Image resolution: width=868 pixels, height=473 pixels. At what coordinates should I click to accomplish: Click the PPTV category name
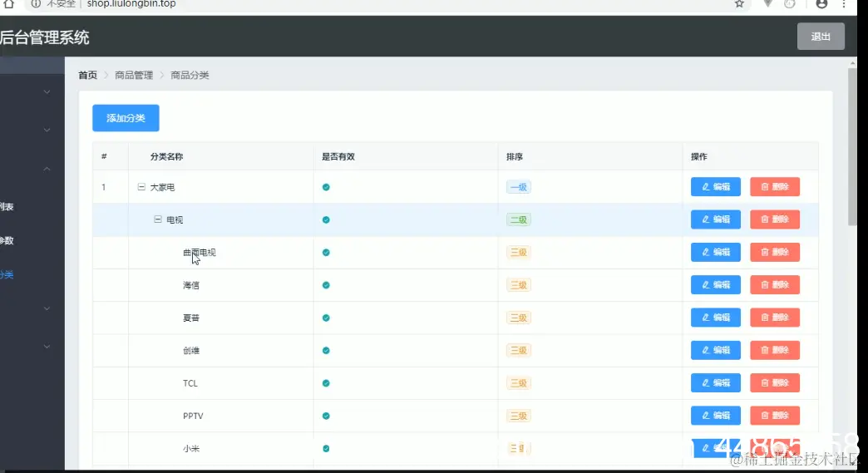pyautogui.click(x=193, y=416)
